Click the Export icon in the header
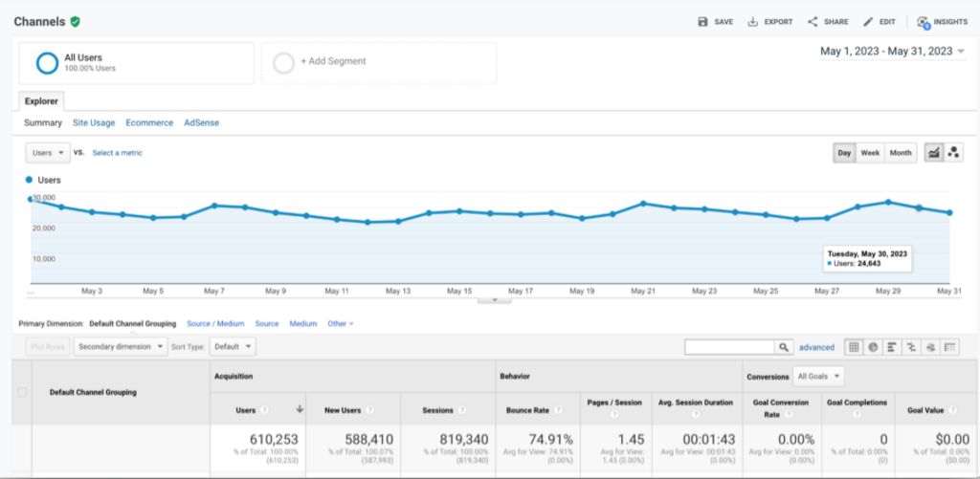The width and height of the screenshot is (980, 479). tap(753, 21)
